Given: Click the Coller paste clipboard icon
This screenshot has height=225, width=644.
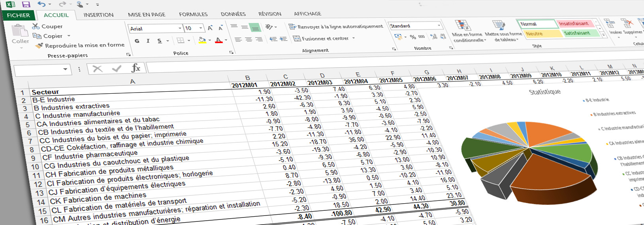Looking at the screenshot, I should pos(19,30).
